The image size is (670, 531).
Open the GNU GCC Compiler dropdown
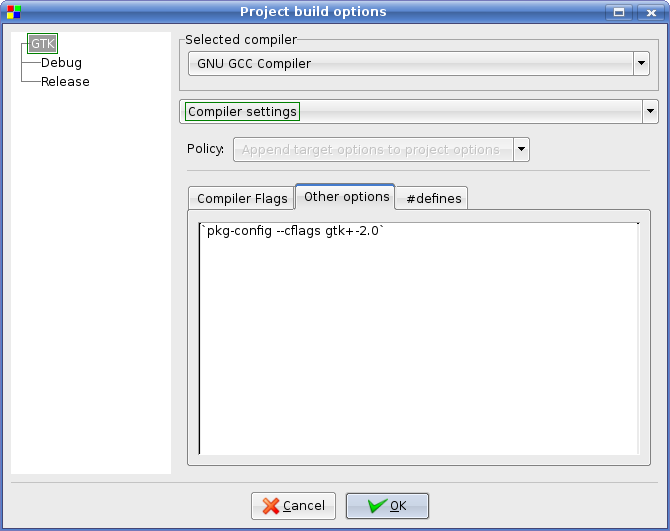pyautogui.click(x=641, y=64)
